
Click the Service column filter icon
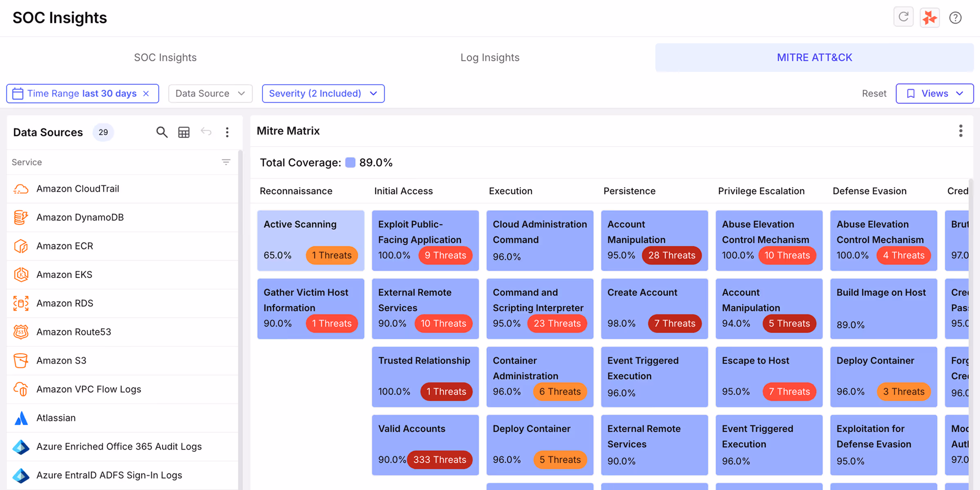[226, 162]
